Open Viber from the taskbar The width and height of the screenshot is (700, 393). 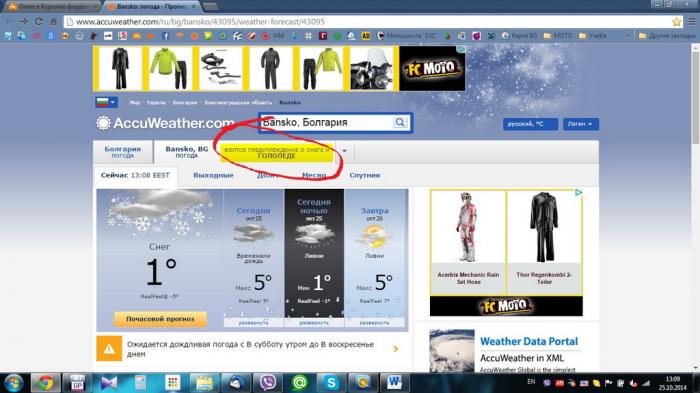268,383
